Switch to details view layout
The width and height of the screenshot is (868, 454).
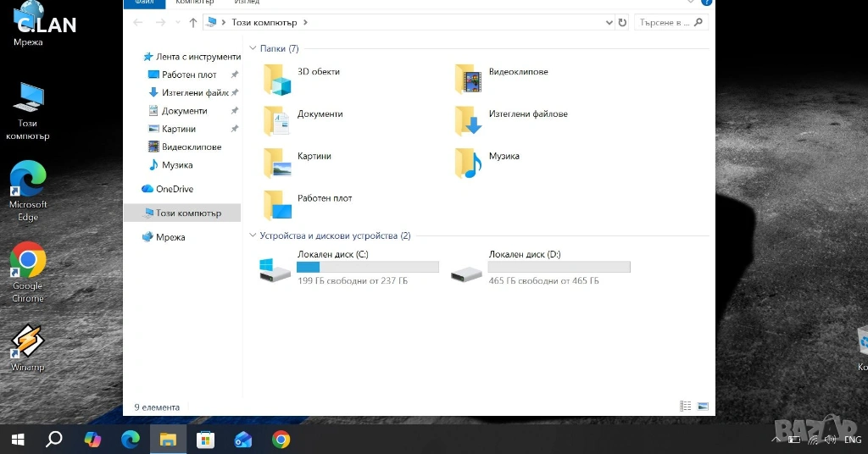pyautogui.click(x=685, y=407)
